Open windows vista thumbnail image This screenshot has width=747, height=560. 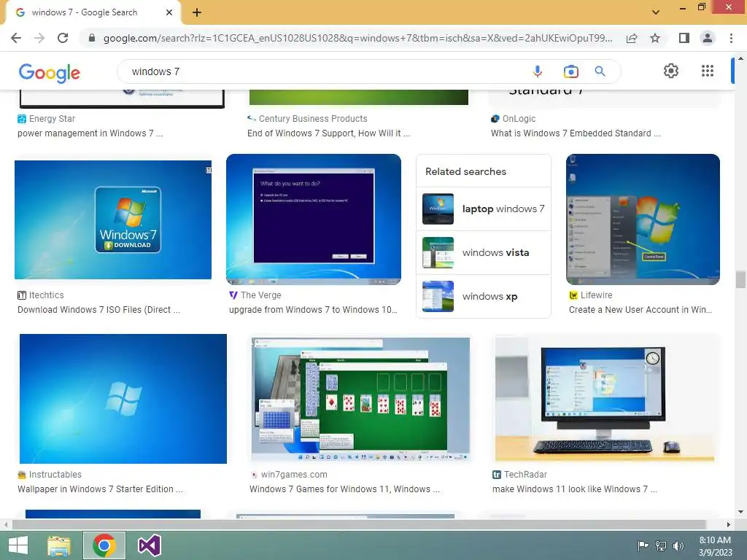[438, 253]
